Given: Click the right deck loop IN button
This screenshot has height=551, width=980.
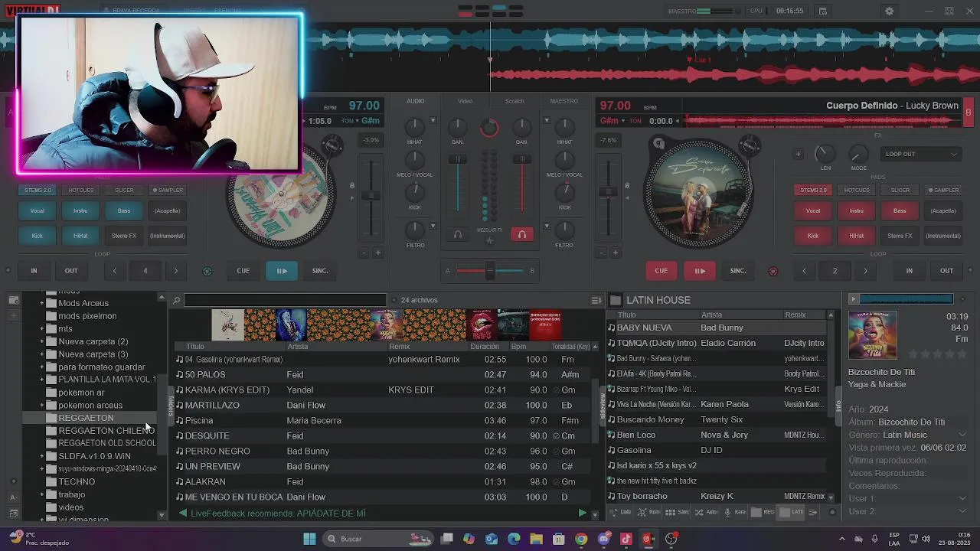Looking at the screenshot, I should coord(910,270).
